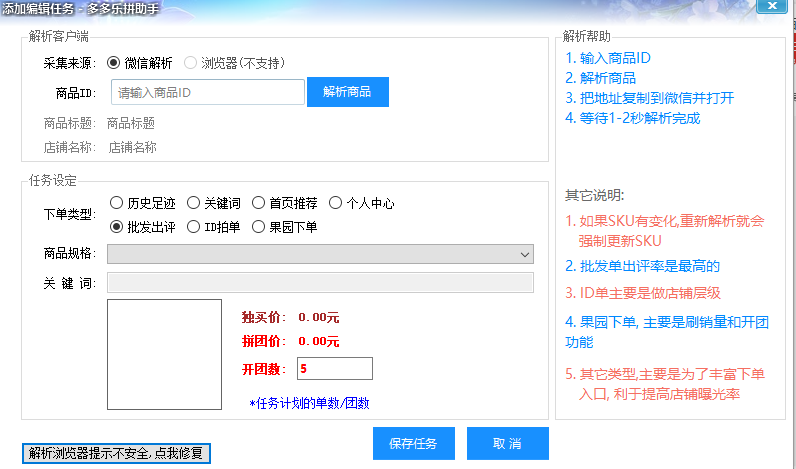Click the 其它说明 heading

594,195
